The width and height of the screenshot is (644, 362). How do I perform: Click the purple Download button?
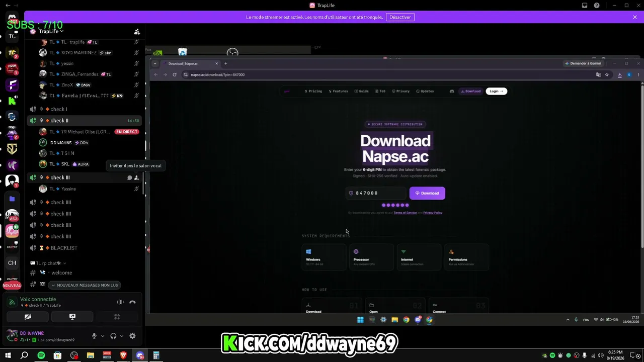[427, 193]
